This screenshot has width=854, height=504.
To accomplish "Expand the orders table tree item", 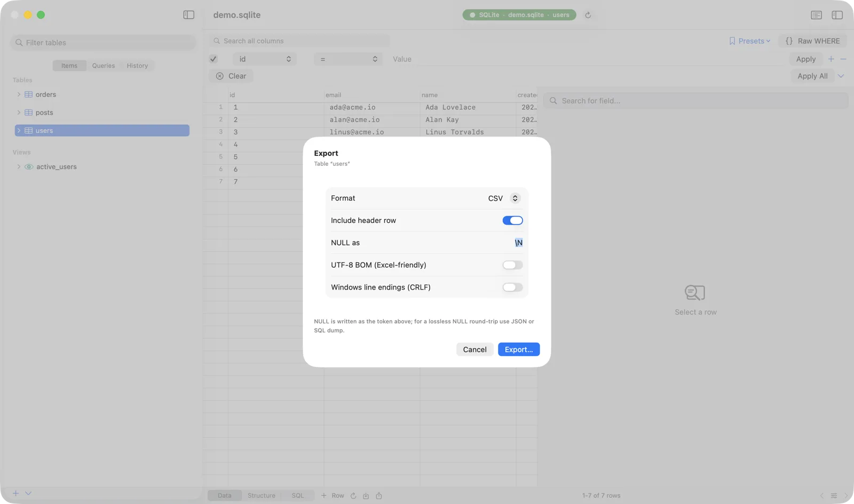I will (x=19, y=94).
